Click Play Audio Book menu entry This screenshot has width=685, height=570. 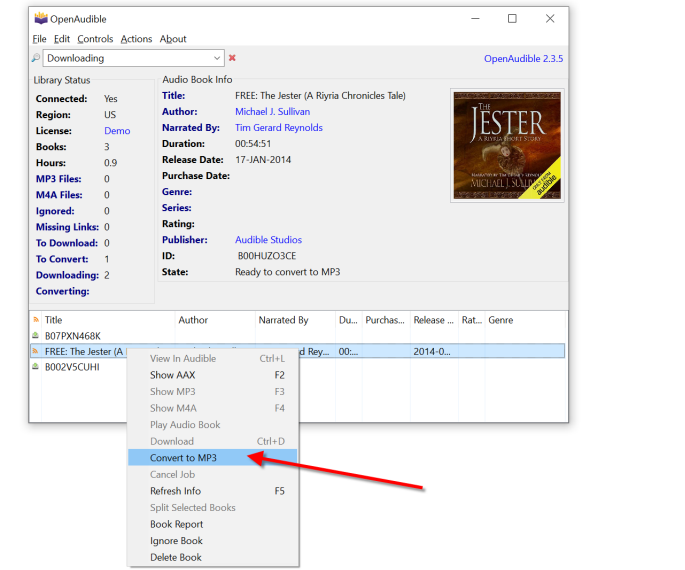(x=213, y=425)
